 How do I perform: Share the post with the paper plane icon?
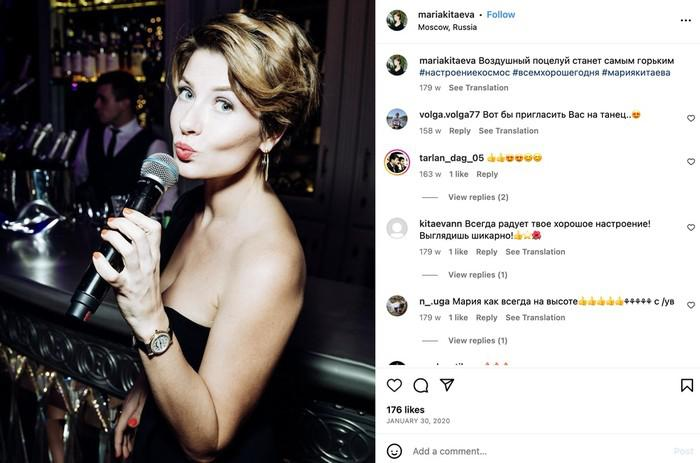(447, 385)
